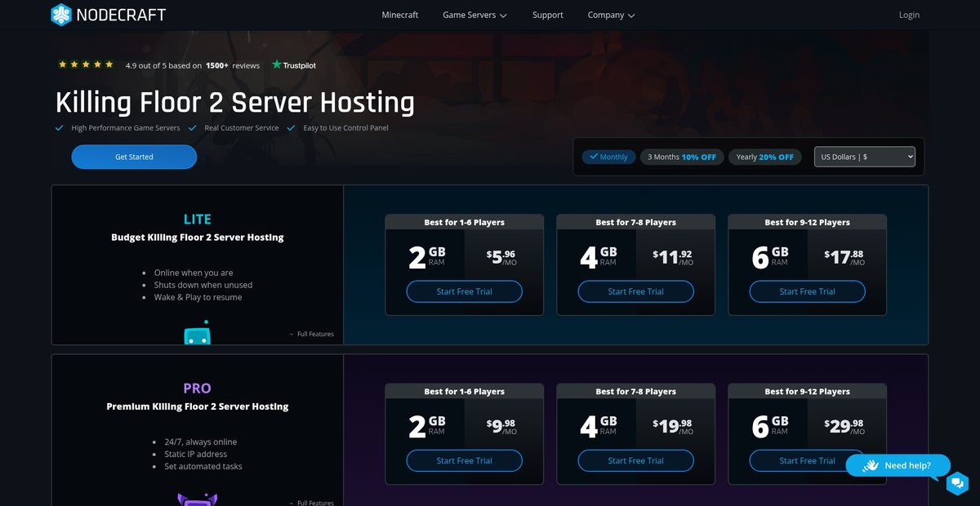Image resolution: width=980 pixels, height=506 pixels.
Task: Select Monthly billing option
Action: (608, 157)
